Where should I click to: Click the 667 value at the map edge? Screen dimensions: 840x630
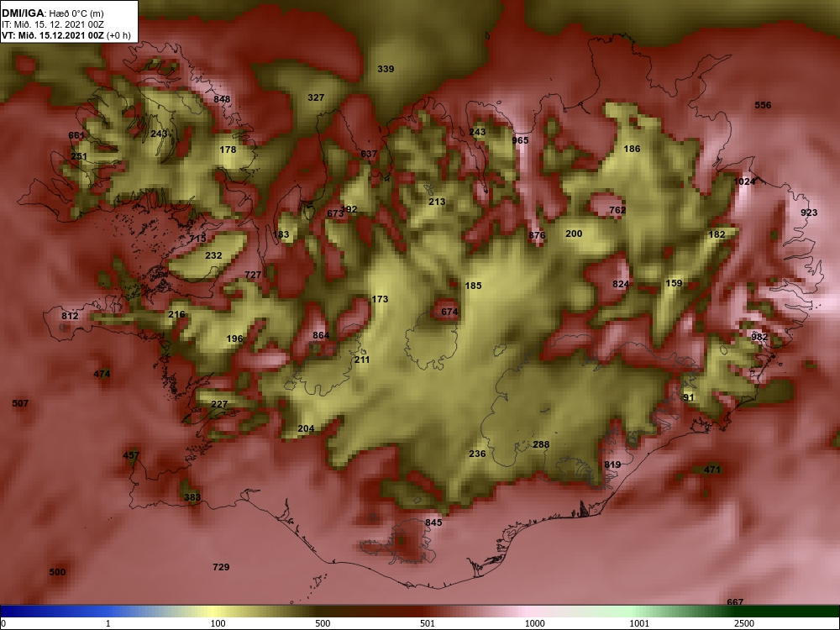point(735,602)
